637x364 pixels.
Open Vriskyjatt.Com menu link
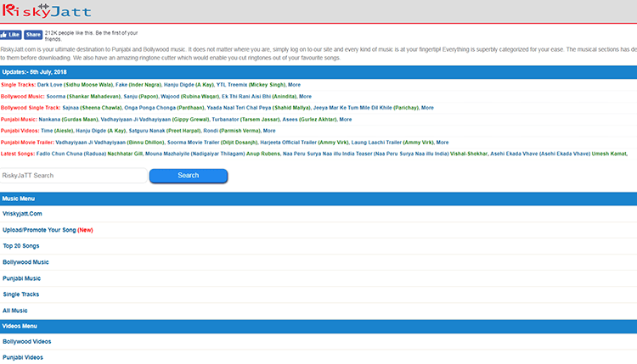coord(22,214)
